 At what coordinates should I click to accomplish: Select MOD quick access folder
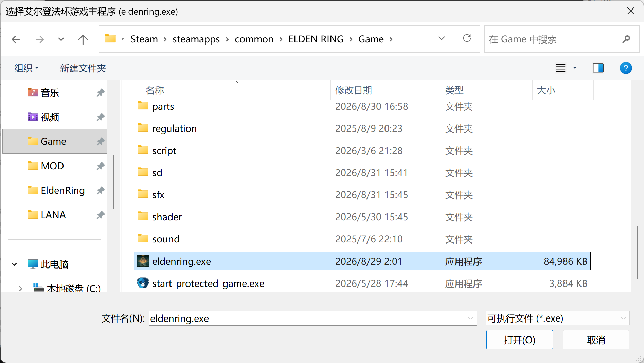pos(55,166)
